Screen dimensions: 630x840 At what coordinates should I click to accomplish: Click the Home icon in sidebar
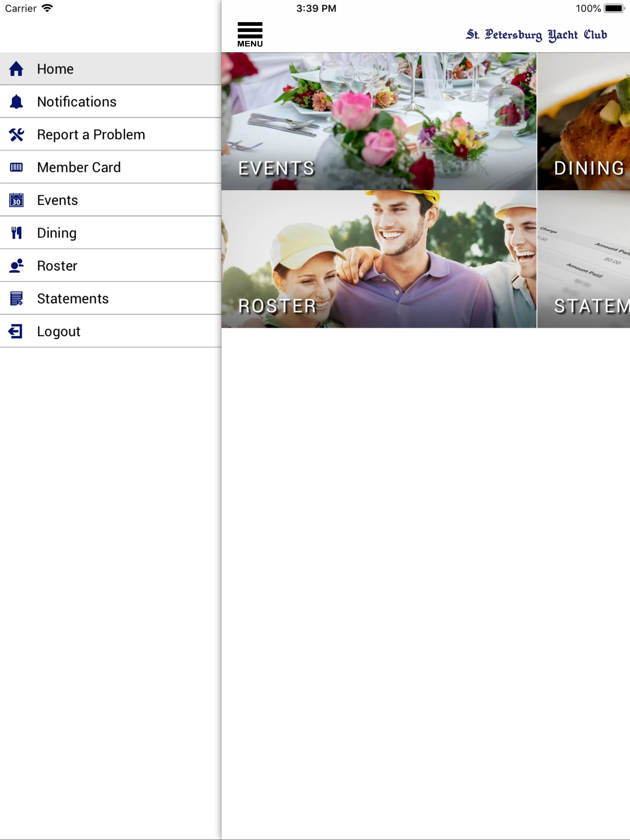[17, 68]
